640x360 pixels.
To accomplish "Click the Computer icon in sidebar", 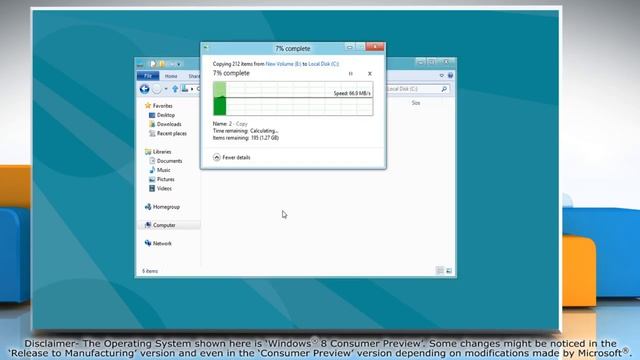I will [x=148, y=225].
